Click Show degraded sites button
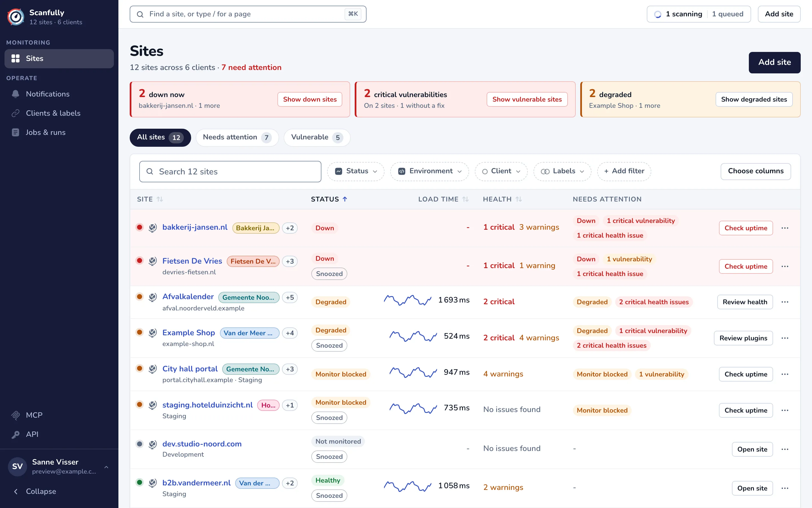 click(x=754, y=99)
